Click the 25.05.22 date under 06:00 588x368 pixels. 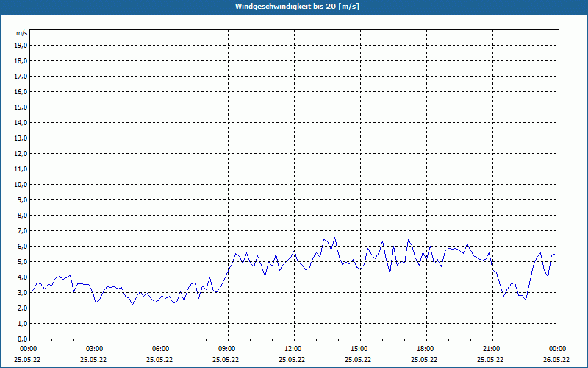click(x=159, y=359)
